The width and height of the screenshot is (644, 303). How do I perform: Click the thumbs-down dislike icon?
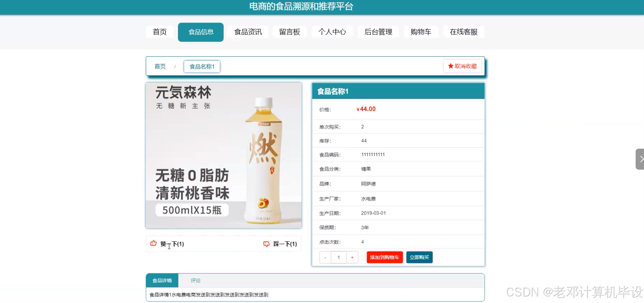266,244
